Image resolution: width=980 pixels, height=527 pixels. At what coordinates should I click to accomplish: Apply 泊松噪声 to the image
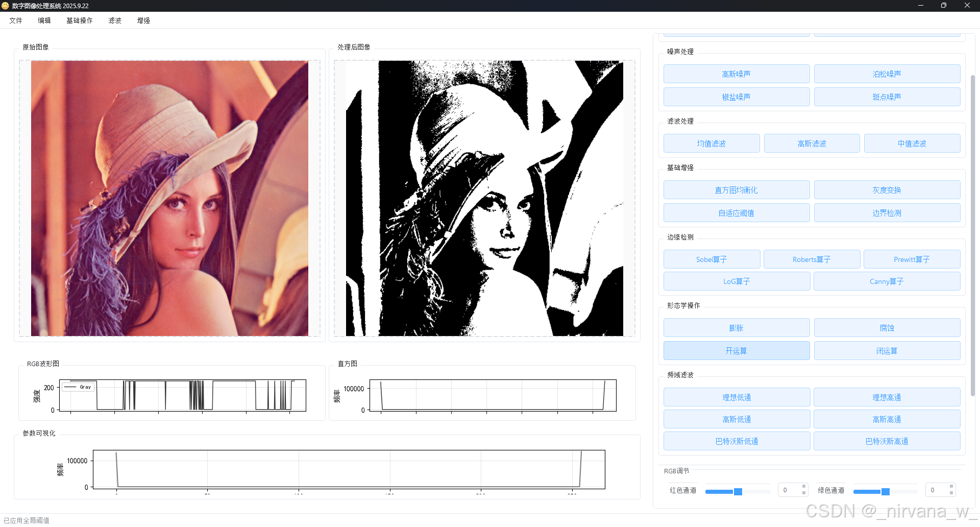click(x=887, y=74)
